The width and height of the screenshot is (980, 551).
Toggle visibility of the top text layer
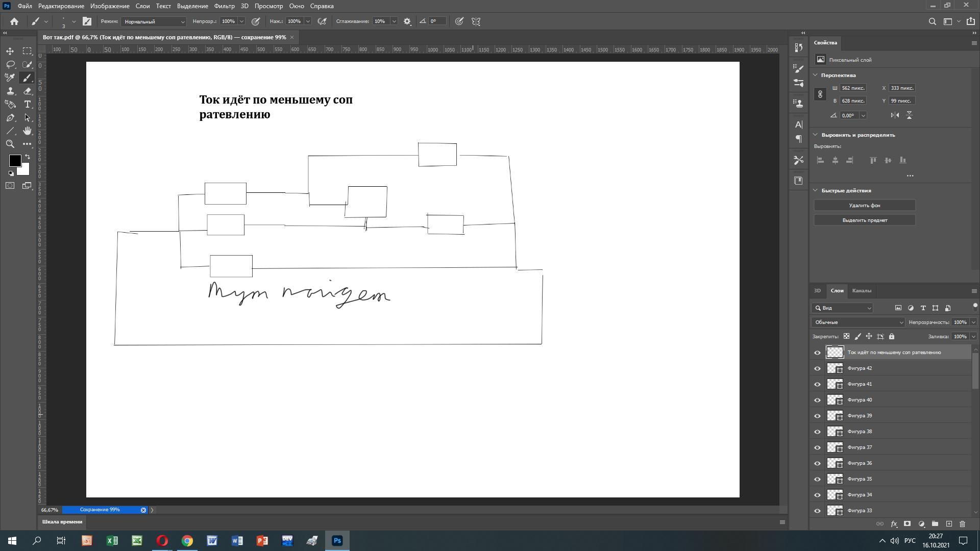[x=817, y=353]
